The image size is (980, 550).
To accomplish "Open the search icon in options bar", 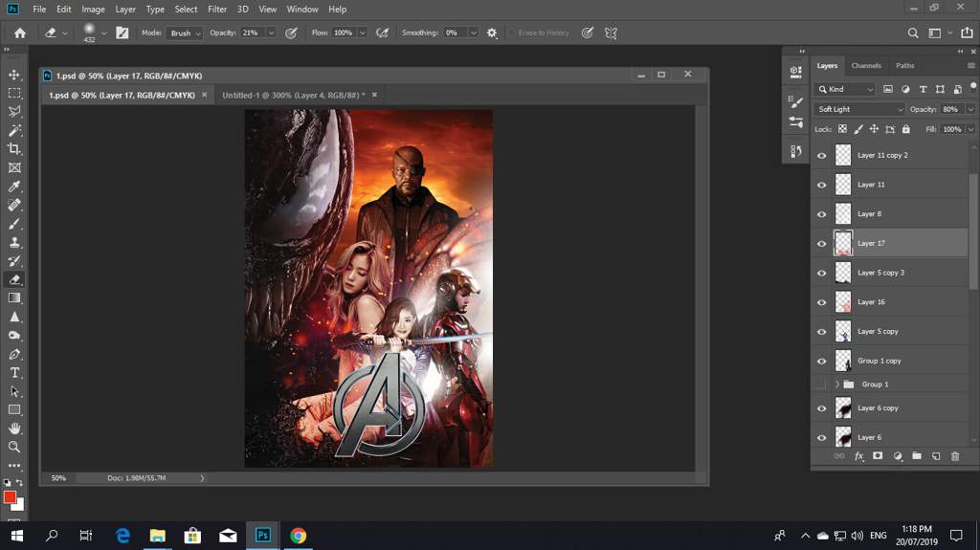I will (913, 33).
